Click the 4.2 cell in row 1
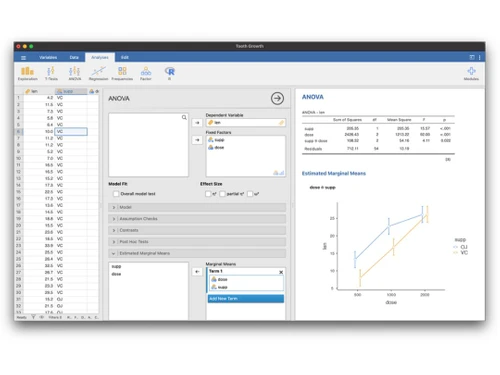Viewport: 500px width, 375px height. (39, 98)
